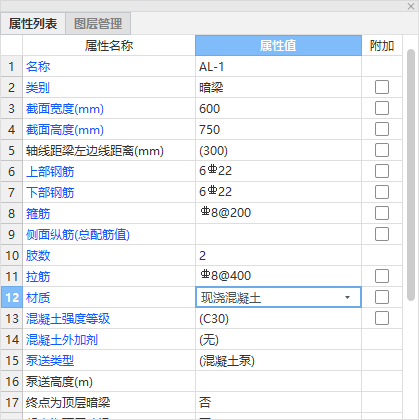Click row number 12 header
The image size is (419, 420).
pos(12,297)
